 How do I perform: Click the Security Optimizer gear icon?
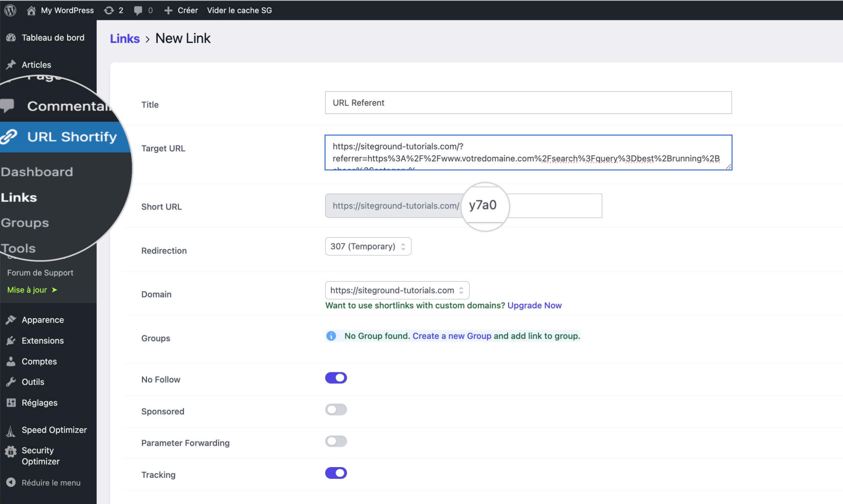click(x=11, y=451)
